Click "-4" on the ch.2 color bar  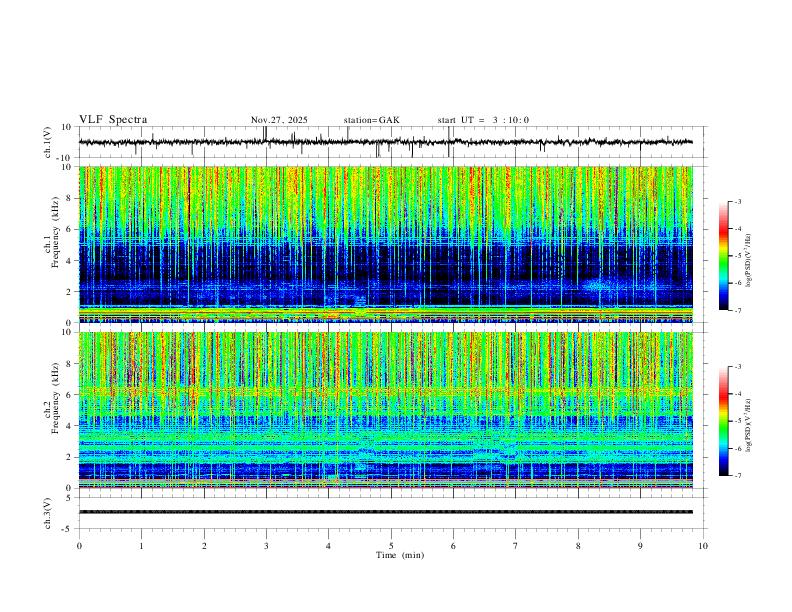(737, 394)
